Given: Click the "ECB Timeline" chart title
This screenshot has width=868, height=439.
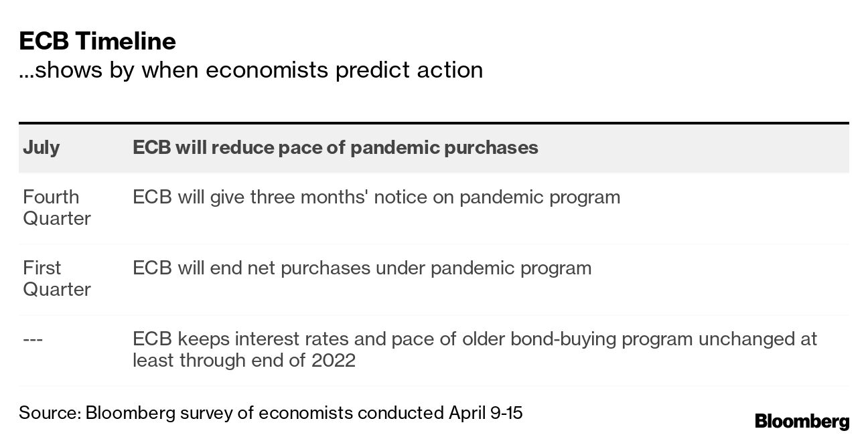Looking at the screenshot, I should coord(98,41).
